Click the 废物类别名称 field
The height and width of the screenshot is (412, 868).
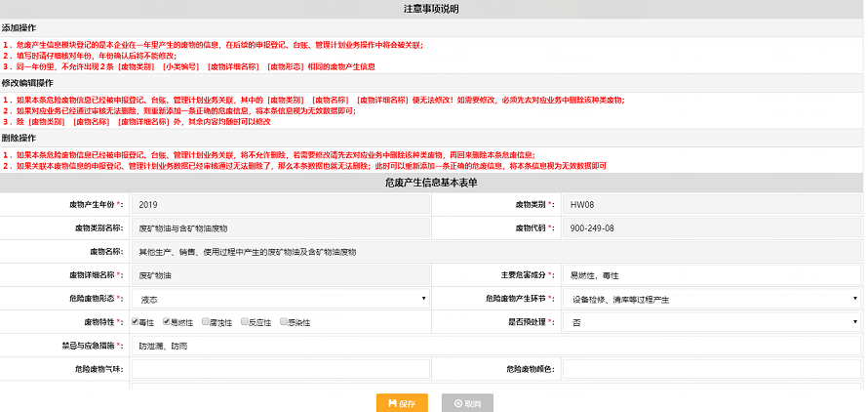click(x=281, y=227)
